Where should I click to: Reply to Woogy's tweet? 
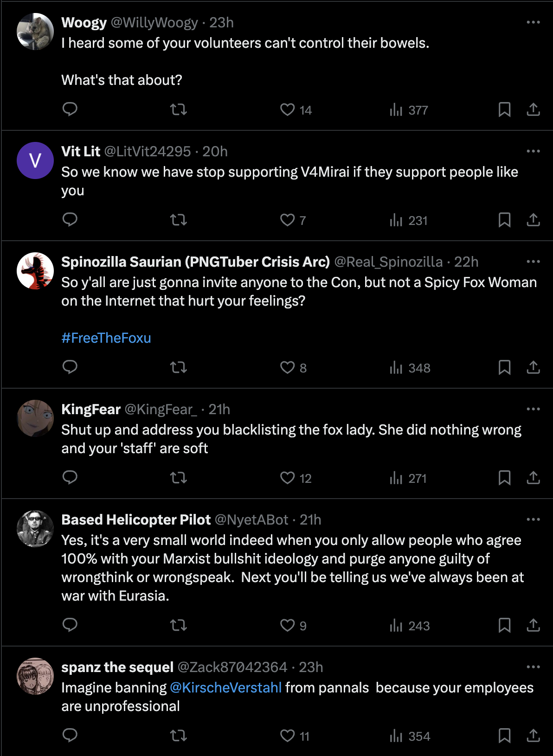pyautogui.click(x=70, y=109)
